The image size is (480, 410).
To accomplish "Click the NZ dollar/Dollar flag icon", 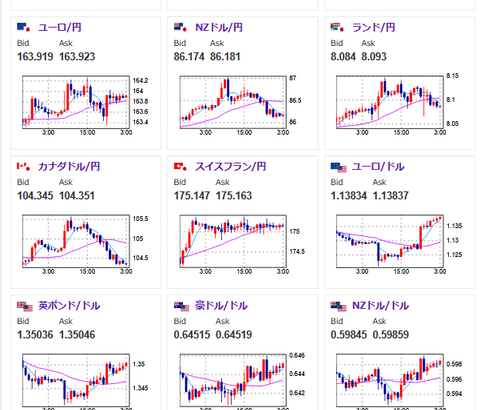I will 338,306.
